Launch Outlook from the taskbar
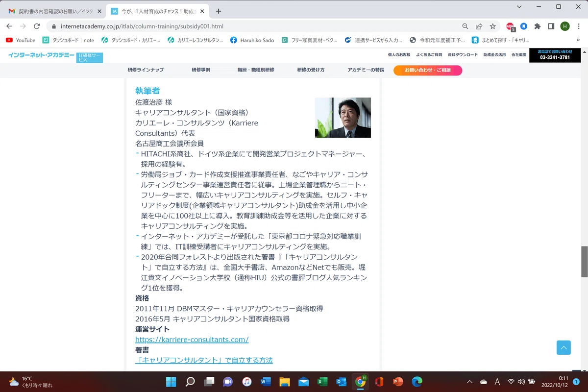The height and width of the screenshot is (392, 588). coord(341,382)
